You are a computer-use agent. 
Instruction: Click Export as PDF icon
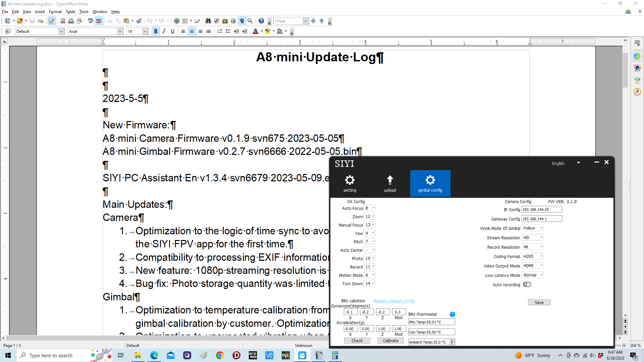click(63, 21)
